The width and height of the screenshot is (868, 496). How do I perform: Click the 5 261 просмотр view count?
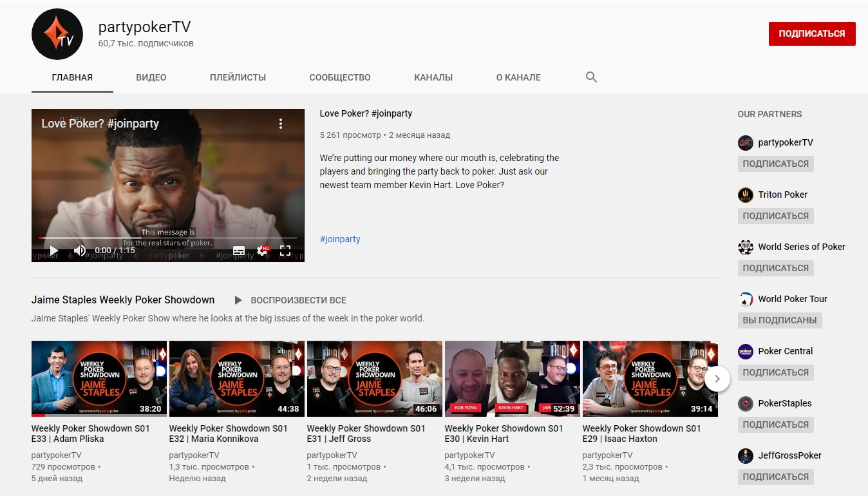[x=350, y=135]
